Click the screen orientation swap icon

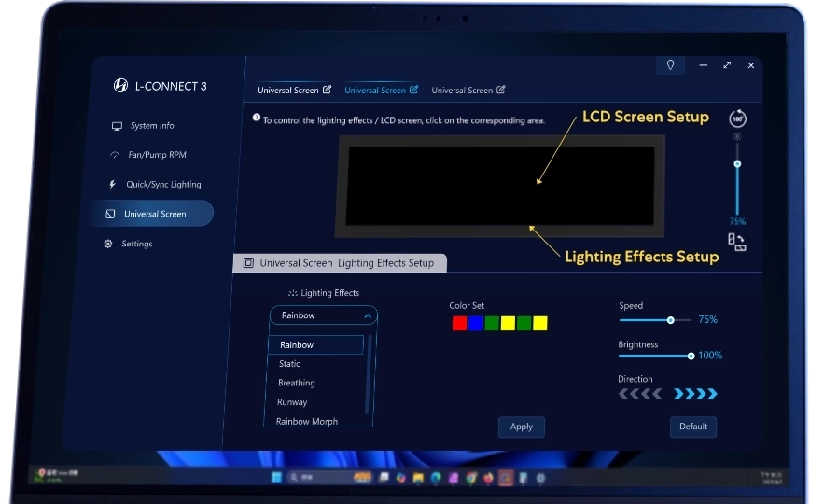point(737,242)
